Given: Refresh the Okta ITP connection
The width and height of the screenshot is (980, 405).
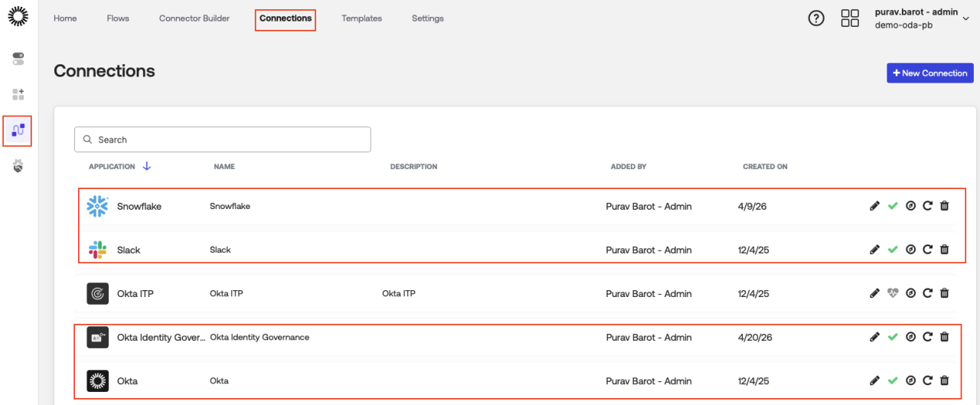Looking at the screenshot, I should [927, 293].
